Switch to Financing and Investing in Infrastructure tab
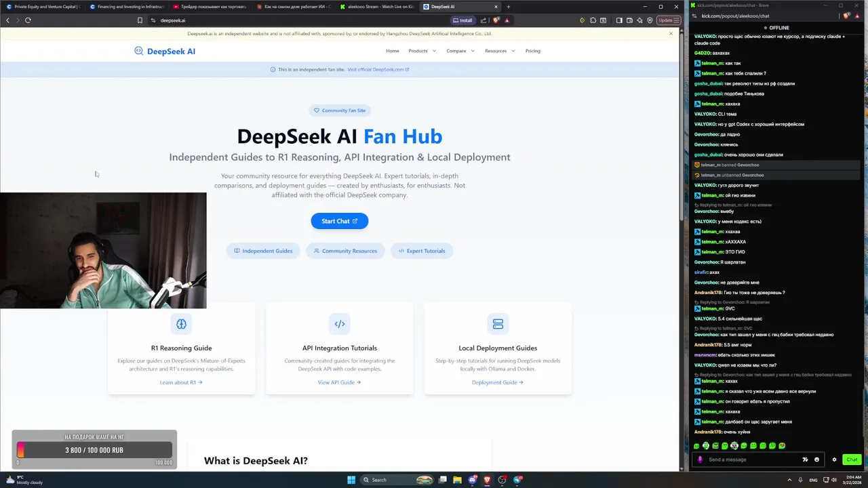Screen dimensions: 868x488 pos(127,7)
